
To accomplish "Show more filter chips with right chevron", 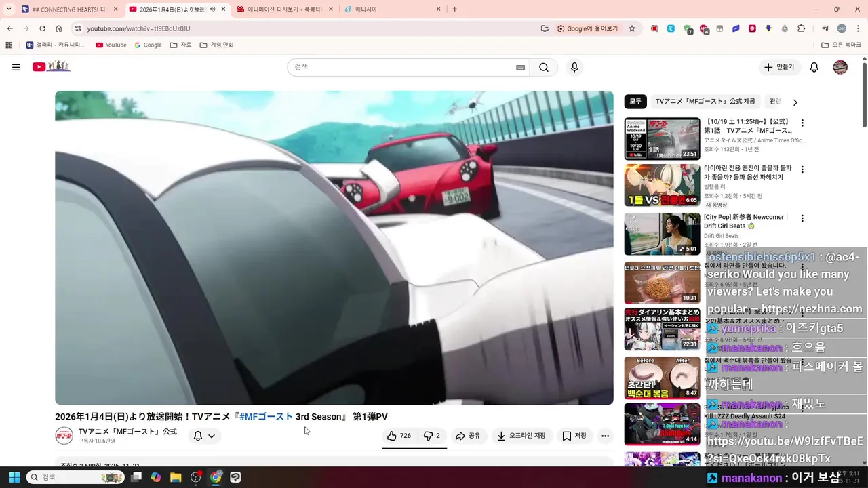I will (x=795, y=102).
